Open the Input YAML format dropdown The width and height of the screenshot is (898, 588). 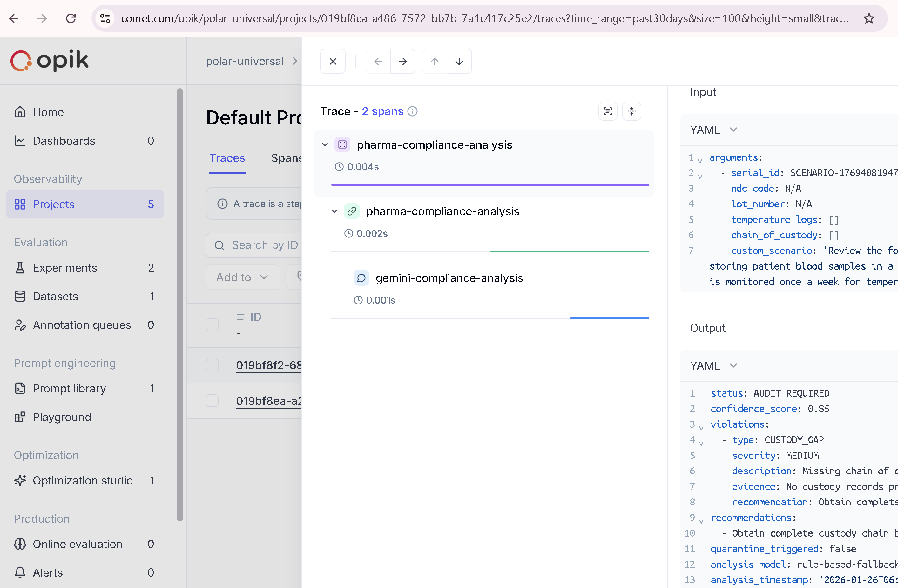(x=713, y=130)
